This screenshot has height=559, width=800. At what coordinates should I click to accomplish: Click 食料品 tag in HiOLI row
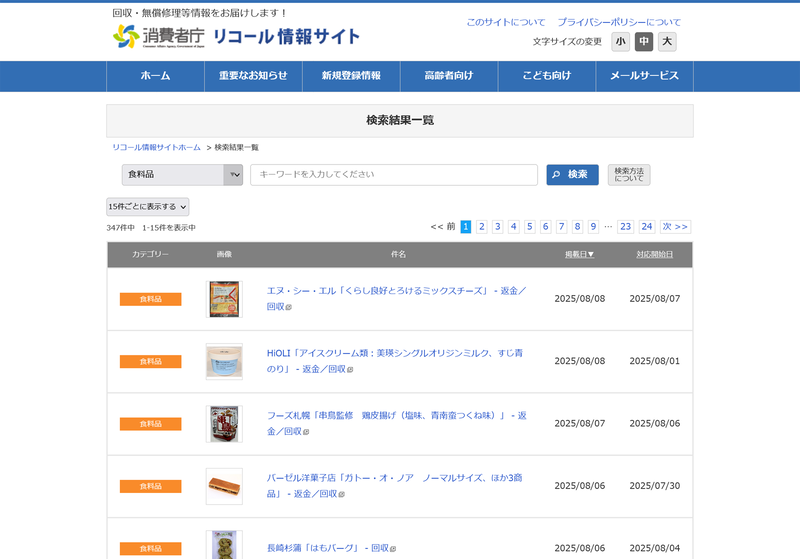point(151,362)
